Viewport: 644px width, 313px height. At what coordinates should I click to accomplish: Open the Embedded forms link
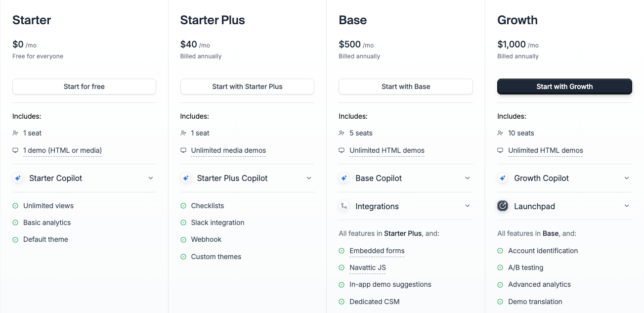point(377,251)
